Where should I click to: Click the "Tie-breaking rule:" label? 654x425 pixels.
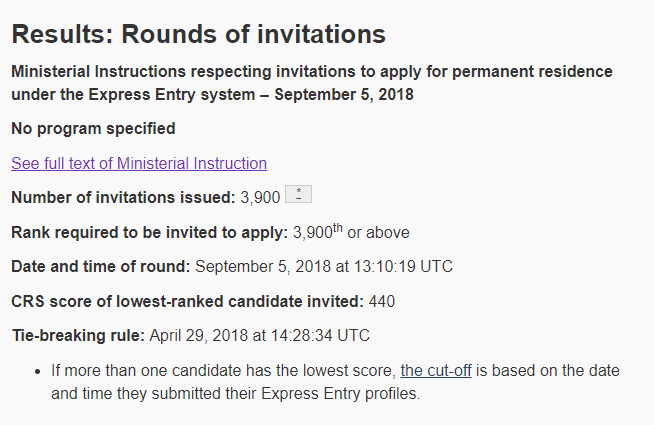[78, 334]
